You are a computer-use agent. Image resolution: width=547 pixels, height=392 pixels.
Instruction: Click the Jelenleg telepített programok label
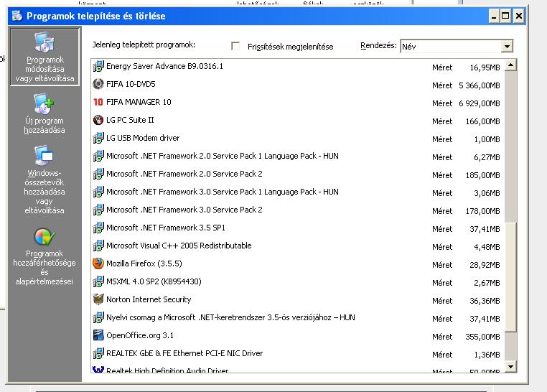pyautogui.click(x=144, y=45)
